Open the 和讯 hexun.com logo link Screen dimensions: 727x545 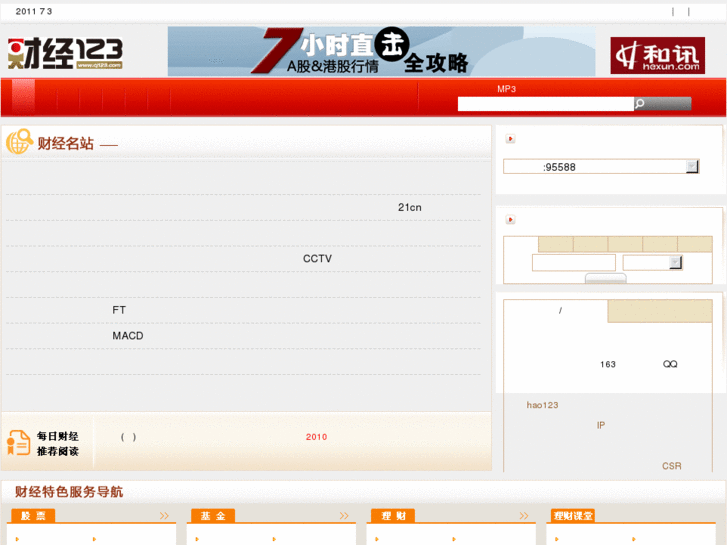pyautogui.click(x=657, y=55)
